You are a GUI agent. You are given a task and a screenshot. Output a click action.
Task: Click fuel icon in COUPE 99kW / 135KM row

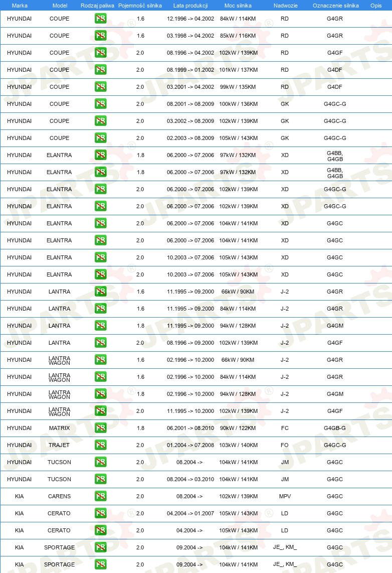pyautogui.click(x=100, y=87)
